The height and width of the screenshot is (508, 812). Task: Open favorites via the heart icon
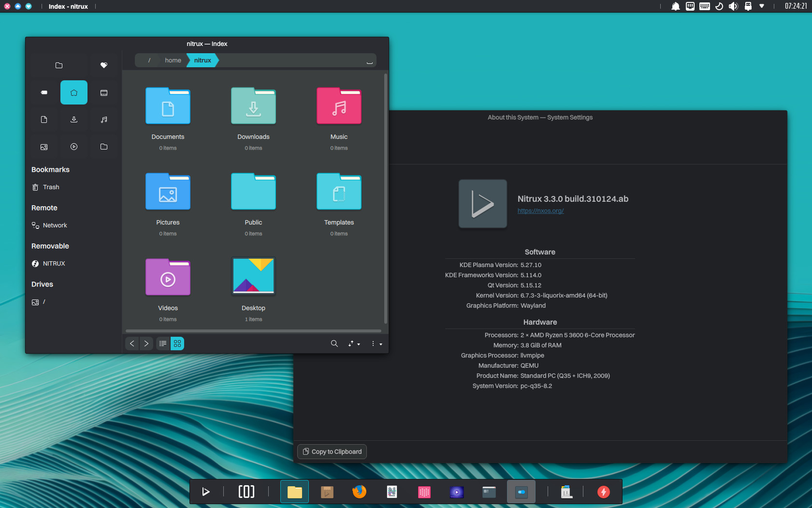(x=104, y=65)
